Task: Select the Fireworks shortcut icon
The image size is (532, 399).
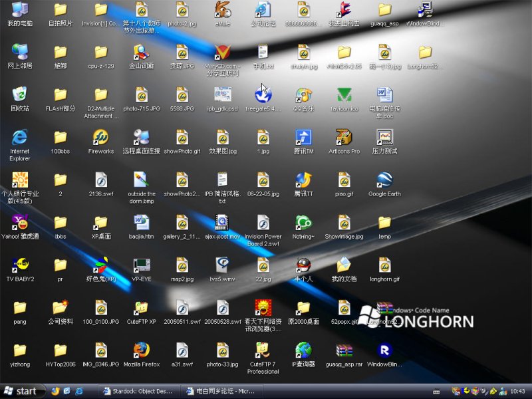Action: [101, 137]
